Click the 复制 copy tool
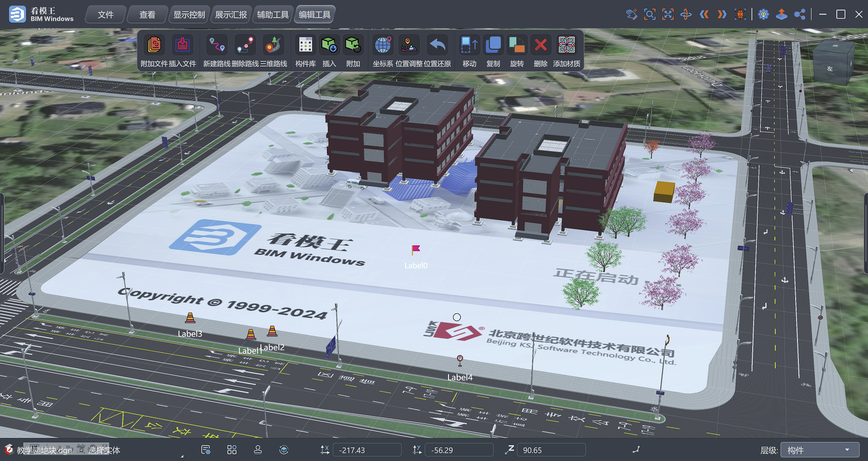This screenshot has width=868, height=461. pyautogui.click(x=493, y=45)
